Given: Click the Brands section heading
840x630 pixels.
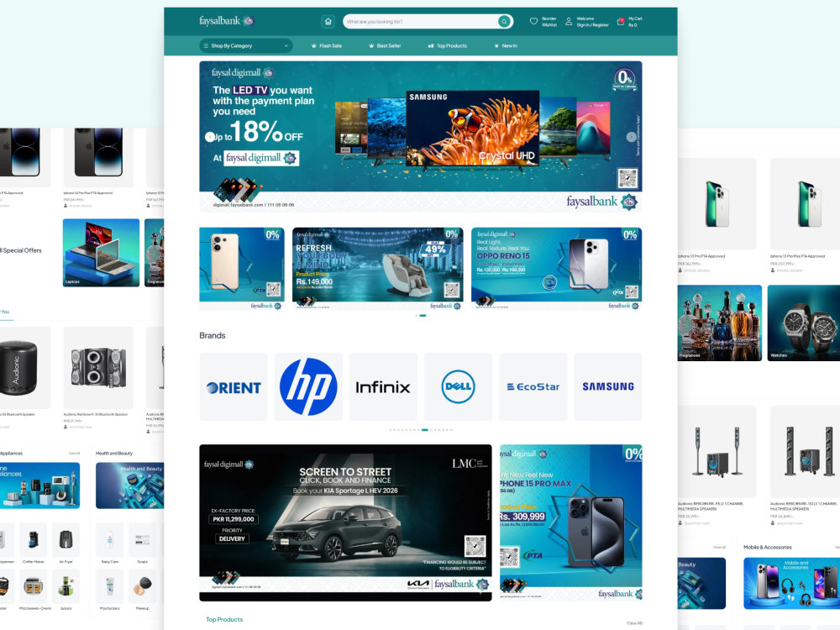Looking at the screenshot, I should (213, 335).
